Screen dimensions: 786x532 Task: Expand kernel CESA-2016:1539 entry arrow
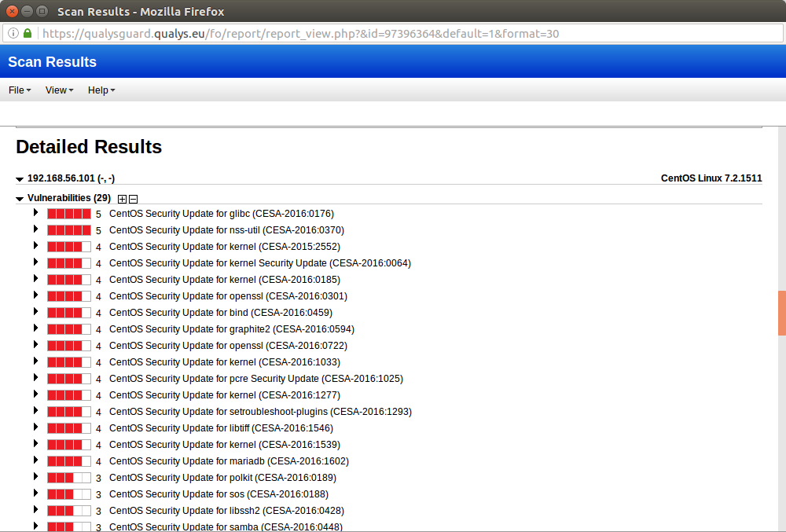click(x=35, y=444)
